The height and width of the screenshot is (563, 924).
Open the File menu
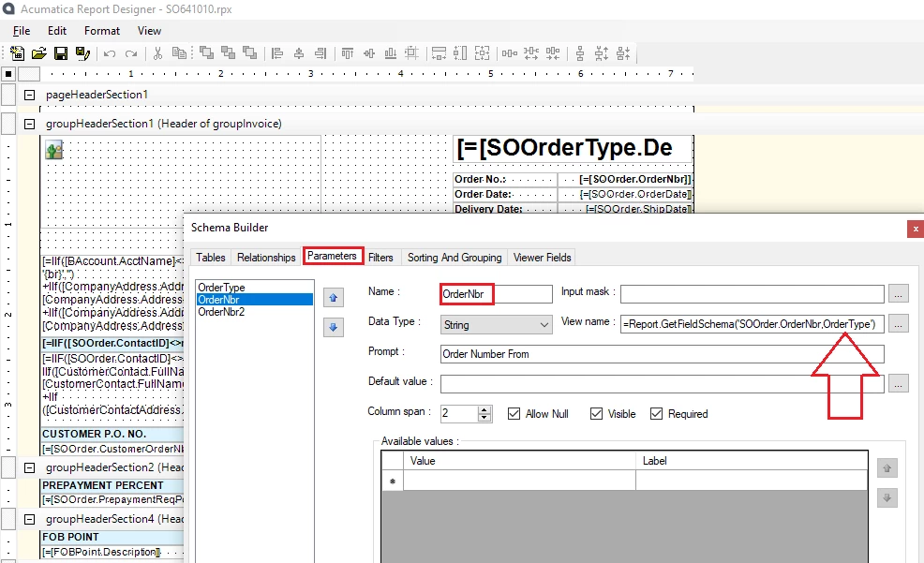(x=22, y=31)
